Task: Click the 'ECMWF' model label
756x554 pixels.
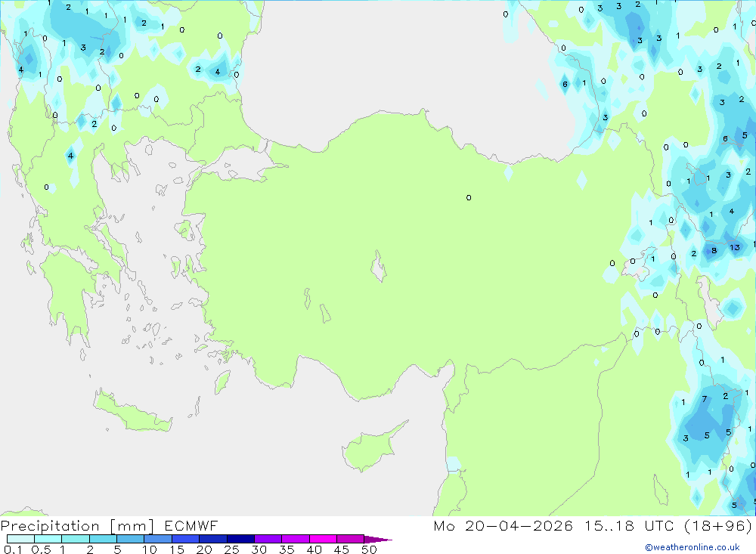Action: click(x=191, y=525)
